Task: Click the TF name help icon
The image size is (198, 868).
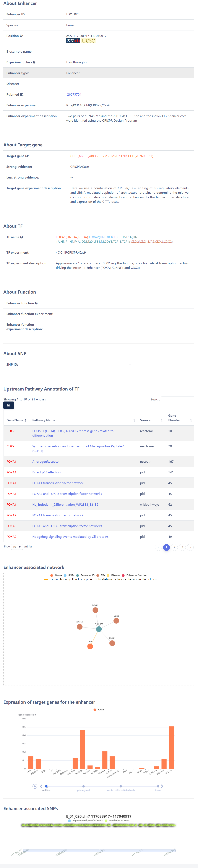Action: point(22,237)
